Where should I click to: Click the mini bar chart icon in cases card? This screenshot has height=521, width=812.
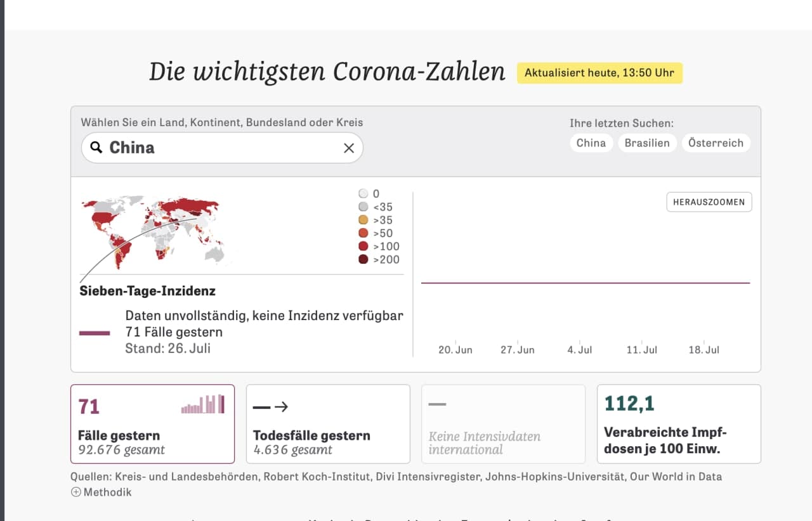pos(203,404)
